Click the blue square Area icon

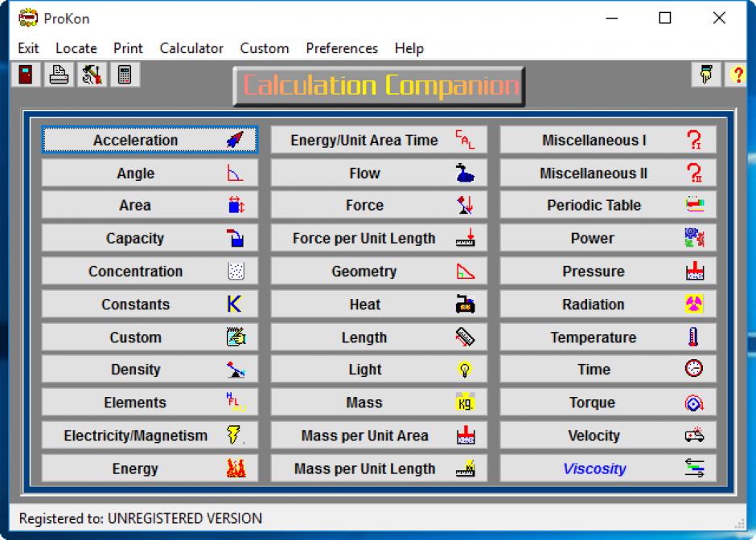tap(236, 205)
